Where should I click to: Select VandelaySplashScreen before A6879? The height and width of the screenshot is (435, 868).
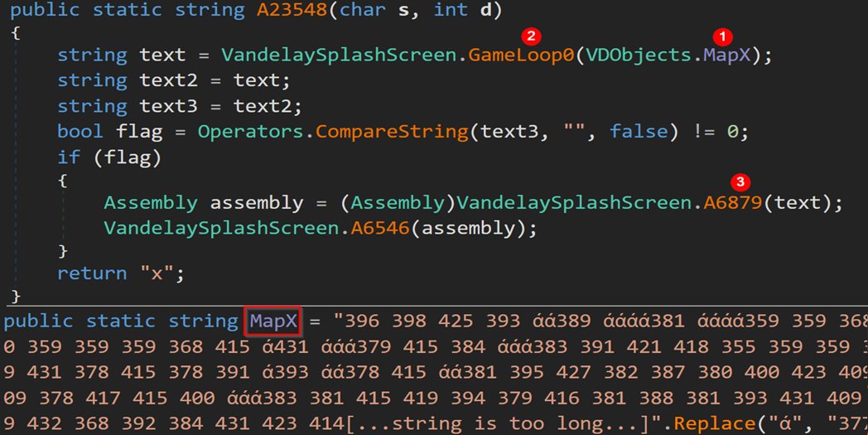(574, 202)
